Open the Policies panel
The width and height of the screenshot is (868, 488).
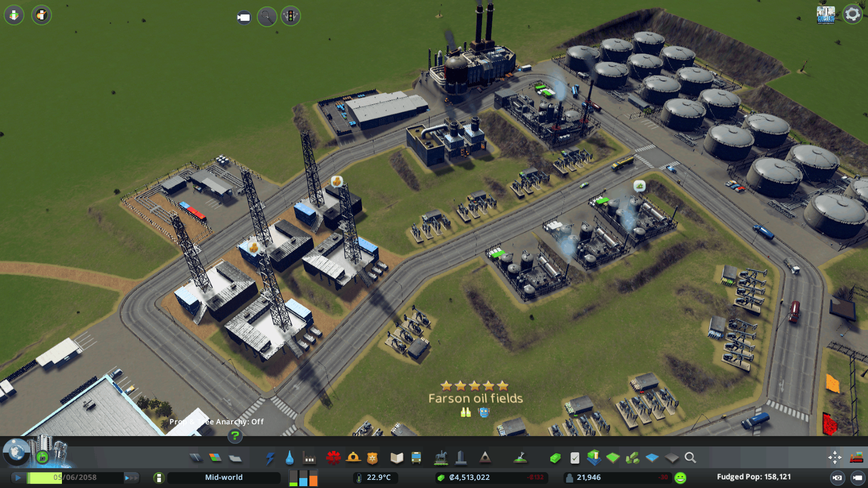pos(575,458)
